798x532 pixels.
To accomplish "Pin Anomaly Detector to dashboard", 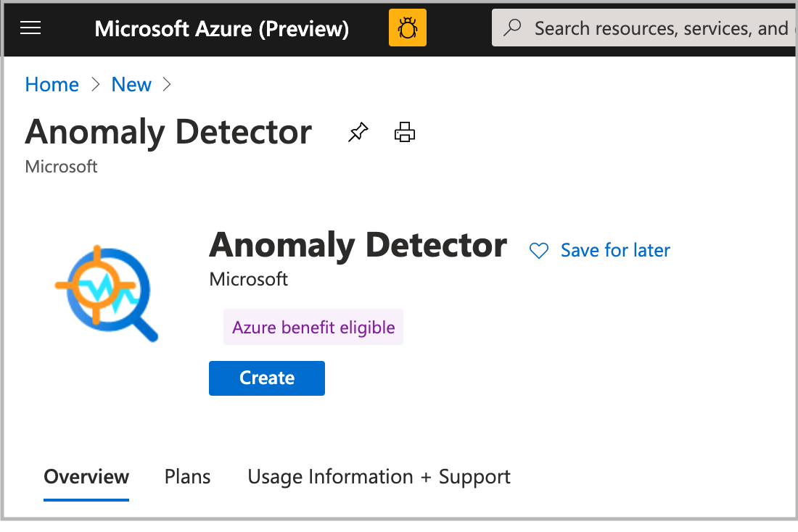I will pos(358,132).
